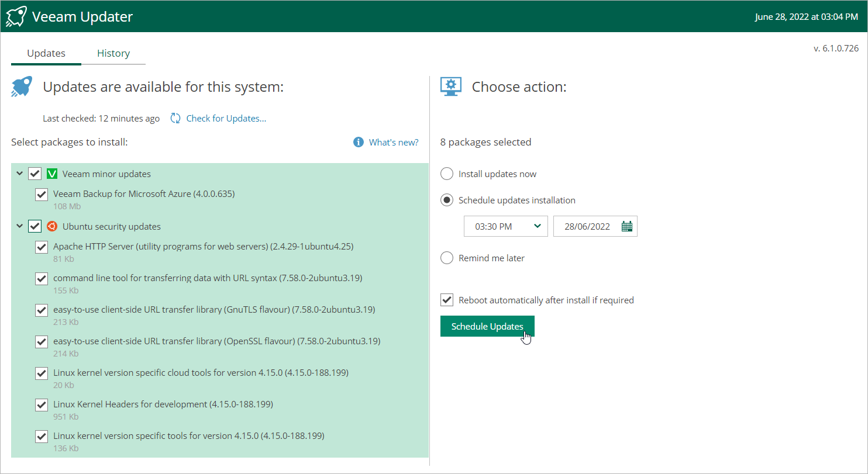Click the version text v. 6.1.0.726
This screenshot has width=868, height=474.
tap(836, 48)
